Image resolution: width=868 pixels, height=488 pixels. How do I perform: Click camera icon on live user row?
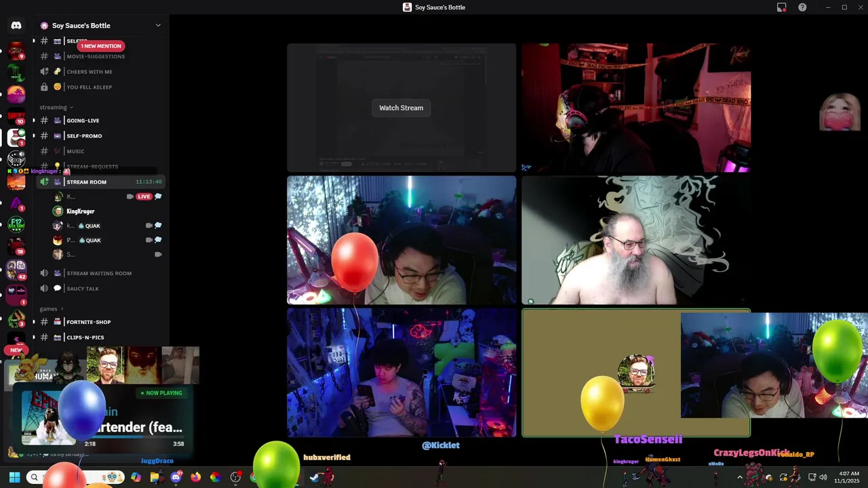[x=130, y=197]
